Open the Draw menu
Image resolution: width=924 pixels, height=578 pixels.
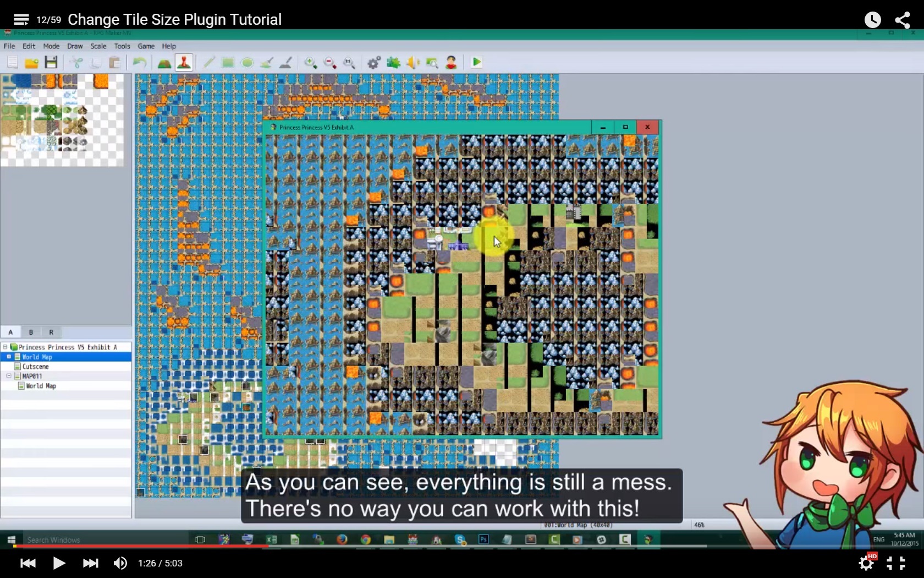click(x=75, y=46)
